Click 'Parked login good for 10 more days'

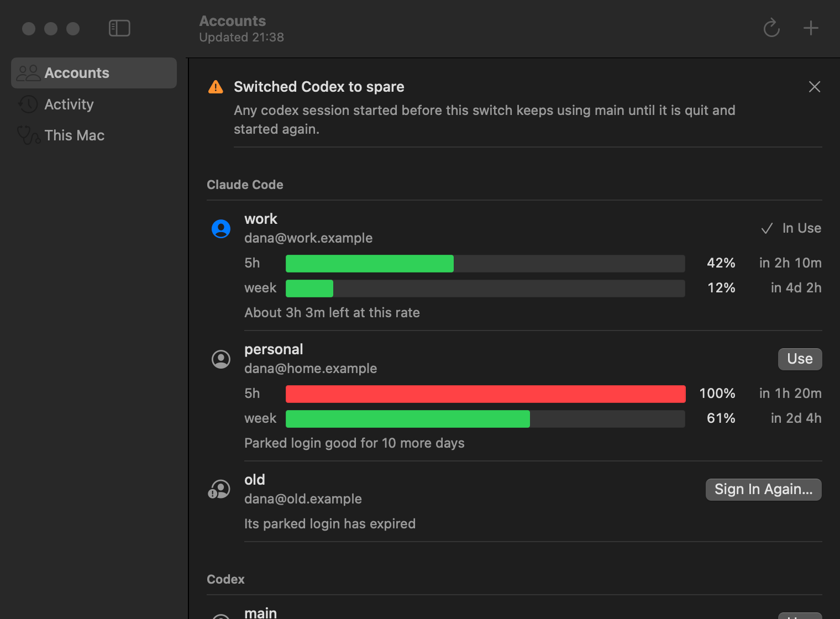(x=354, y=443)
